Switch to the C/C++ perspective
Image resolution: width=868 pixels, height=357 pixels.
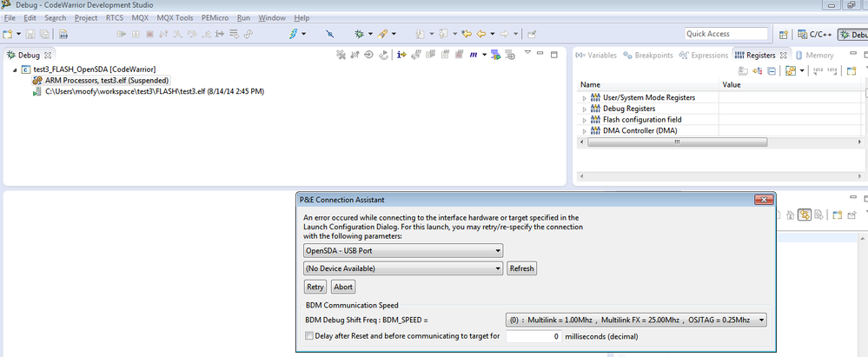815,35
